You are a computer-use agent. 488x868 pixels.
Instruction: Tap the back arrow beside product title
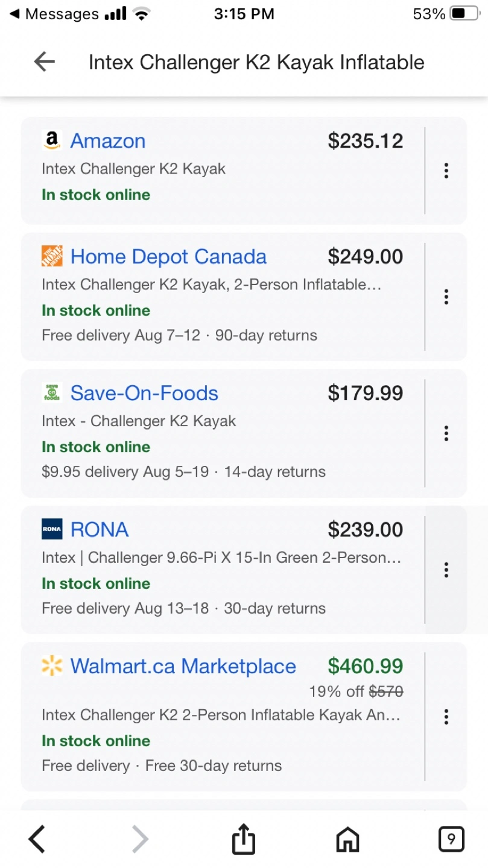(x=44, y=61)
